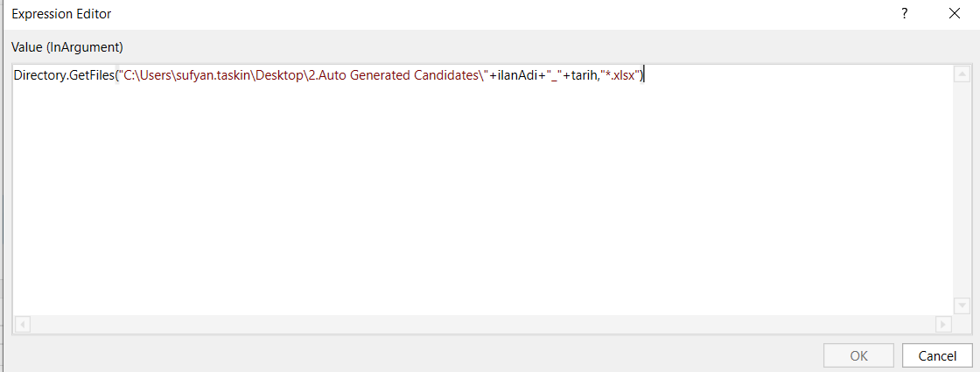Click the ilanAdi variable in the expression
Image resolution: width=980 pixels, height=372 pixels.
point(516,76)
